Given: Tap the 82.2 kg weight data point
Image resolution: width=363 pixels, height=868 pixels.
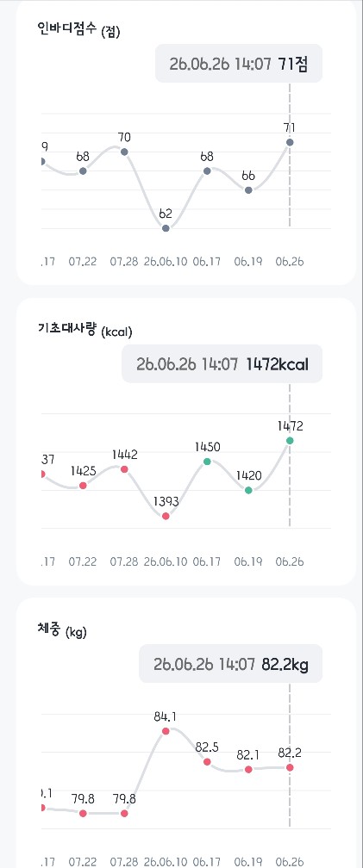Looking at the screenshot, I should click(290, 768).
